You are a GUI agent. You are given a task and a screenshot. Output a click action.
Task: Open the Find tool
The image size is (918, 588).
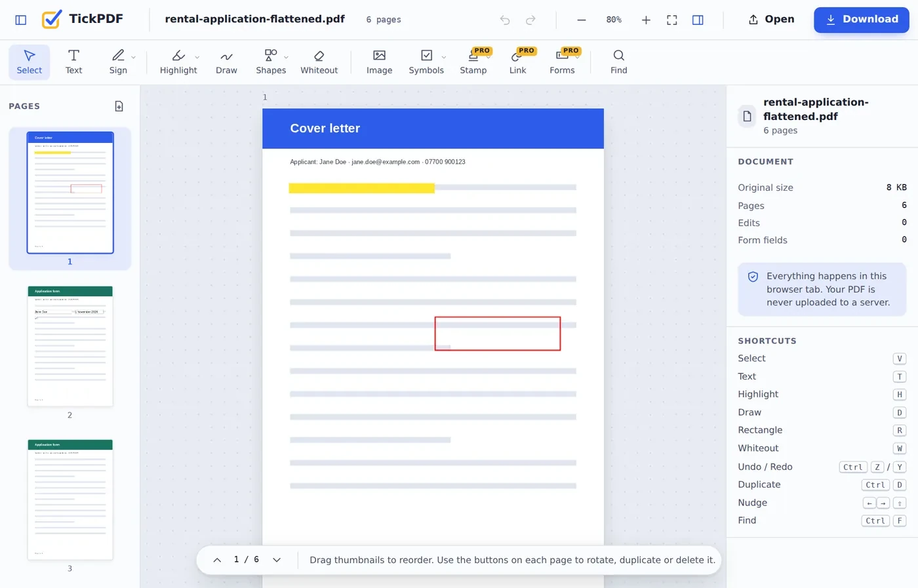[x=618, y=62]
